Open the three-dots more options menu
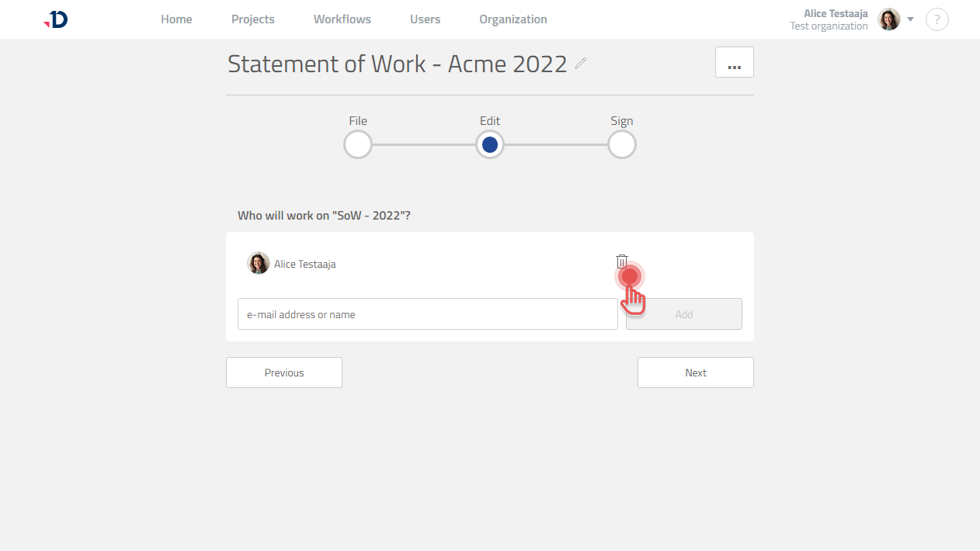 [x=734, y=62]
